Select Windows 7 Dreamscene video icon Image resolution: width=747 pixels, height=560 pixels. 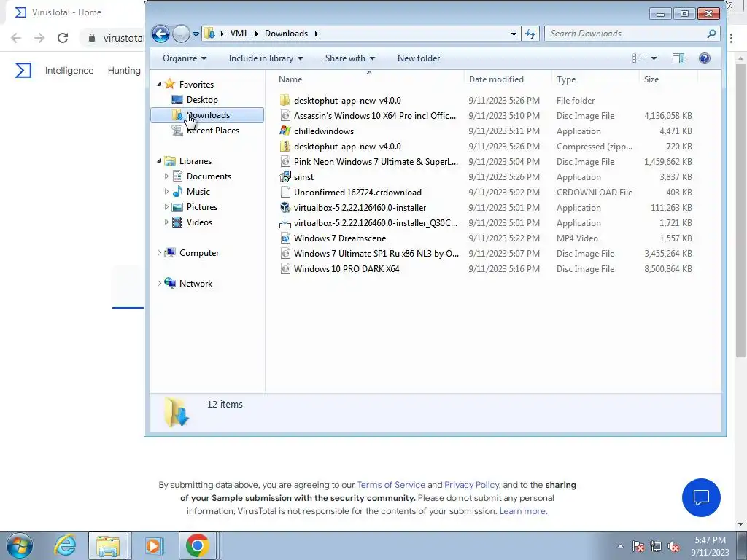click(285, 238)
